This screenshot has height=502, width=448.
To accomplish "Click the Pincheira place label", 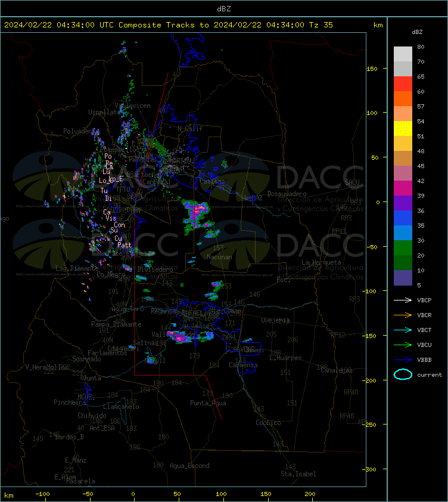I will (x=70, y=402).
